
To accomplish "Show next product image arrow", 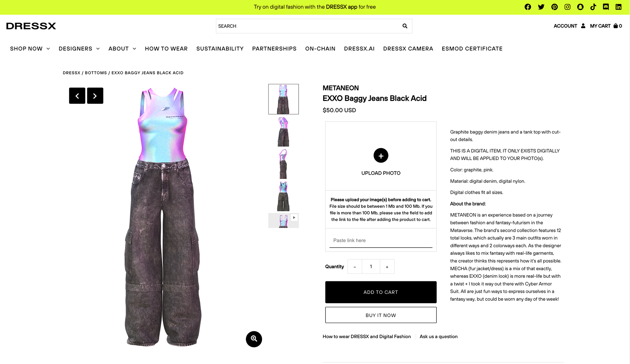I will pos(95,96).
